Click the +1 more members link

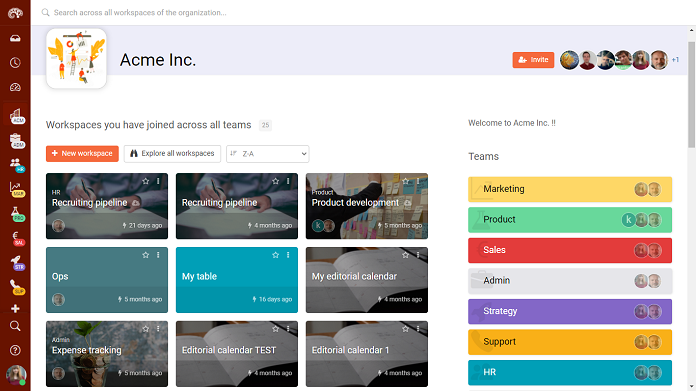(x=675, y=59)
